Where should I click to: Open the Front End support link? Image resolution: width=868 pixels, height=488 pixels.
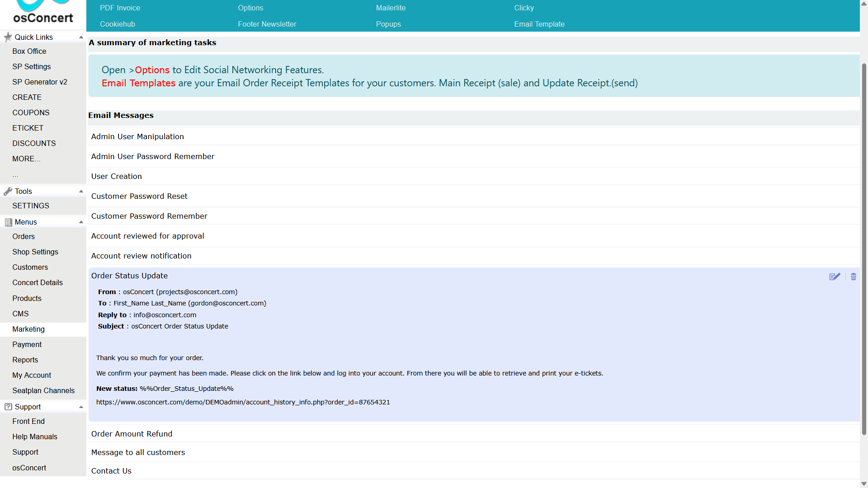pos(28,421)
